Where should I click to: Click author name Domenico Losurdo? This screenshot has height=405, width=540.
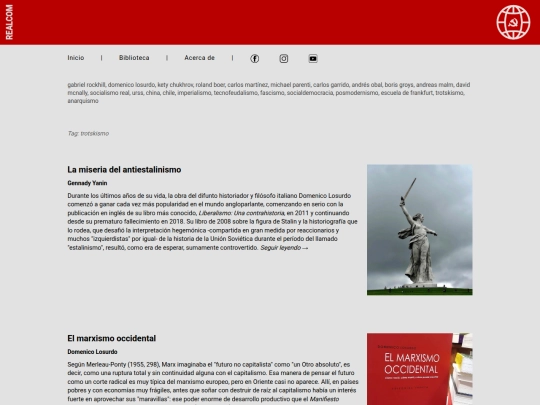click(x=92, y=352)
